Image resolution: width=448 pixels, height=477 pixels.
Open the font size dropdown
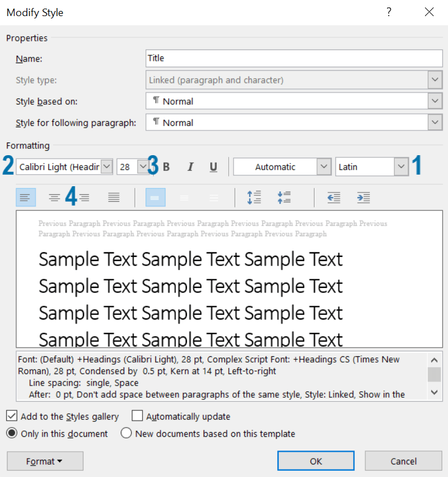(x=143, y=167)
